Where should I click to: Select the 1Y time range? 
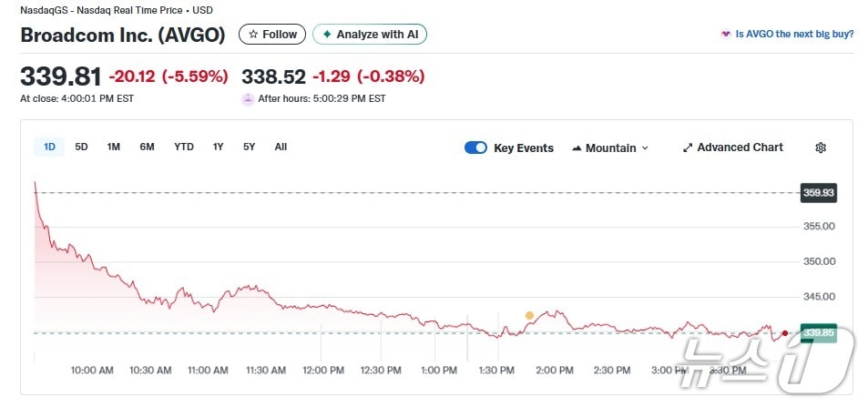click(219, 147)
